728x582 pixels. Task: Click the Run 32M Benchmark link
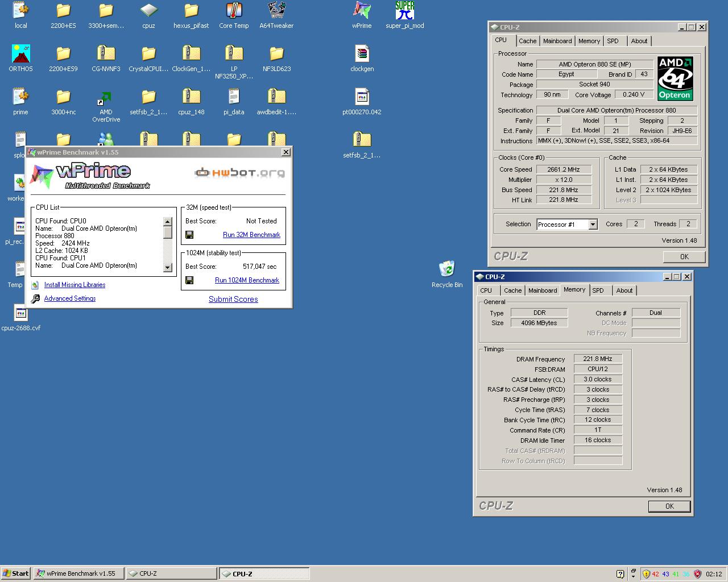pos(251,235)
